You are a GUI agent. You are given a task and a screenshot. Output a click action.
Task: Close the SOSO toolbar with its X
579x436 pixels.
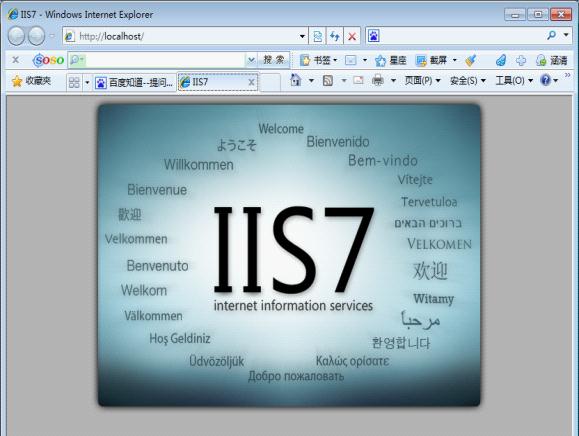pyautogui.click(x=16, y=60)
